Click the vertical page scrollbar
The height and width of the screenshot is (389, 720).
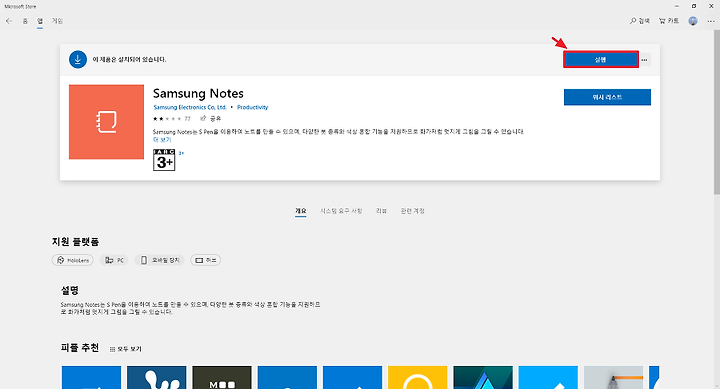tap(717, 113)
